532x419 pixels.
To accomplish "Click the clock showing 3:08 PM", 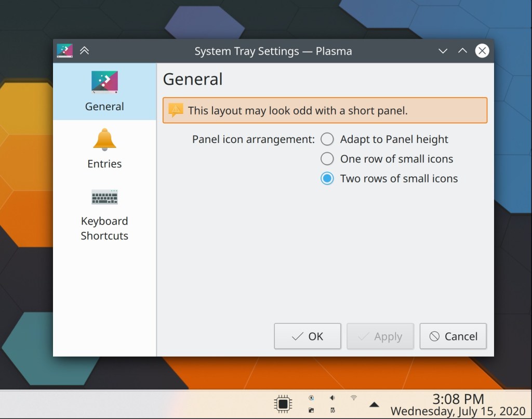I will tap(458, 399).
